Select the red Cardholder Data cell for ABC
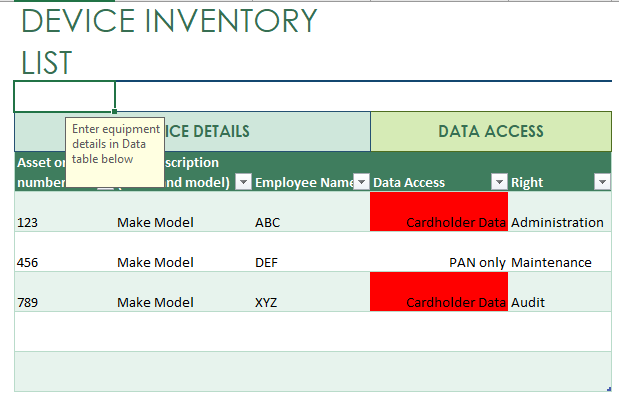 point(439,212)
